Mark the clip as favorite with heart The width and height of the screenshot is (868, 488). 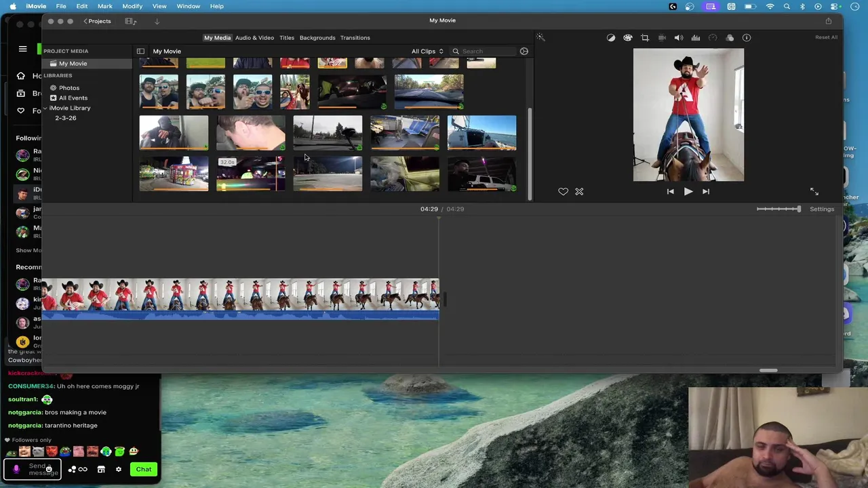(x=563, y=192)
